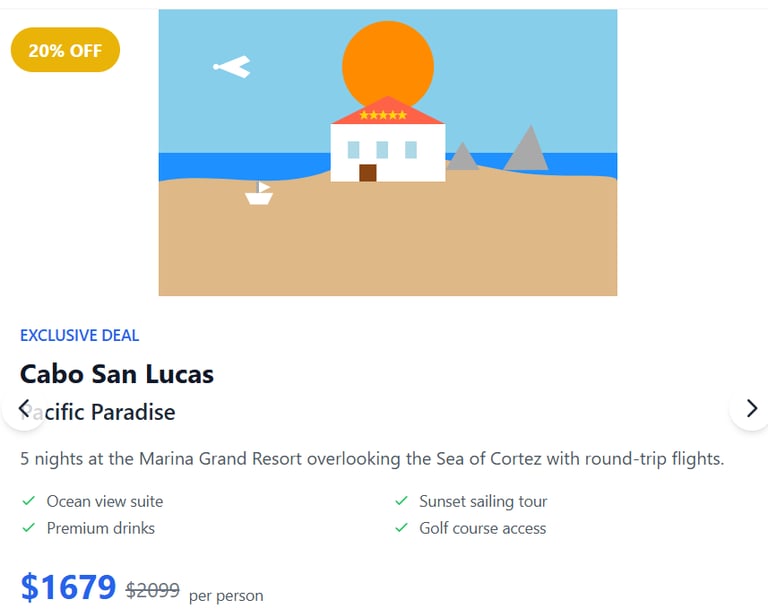
Task: Click the Marina Grand Resort description text
Action: pos(371,460)
